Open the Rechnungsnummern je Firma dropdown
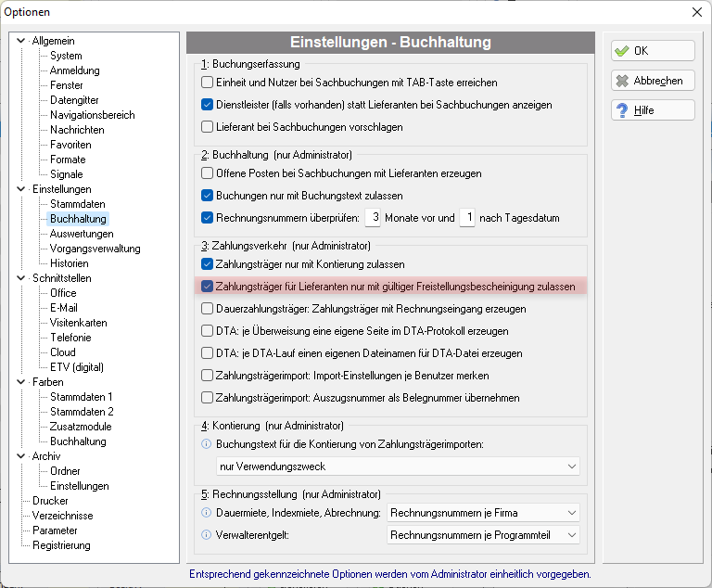Viewport: 712px width, 588px height. (483, 513)
